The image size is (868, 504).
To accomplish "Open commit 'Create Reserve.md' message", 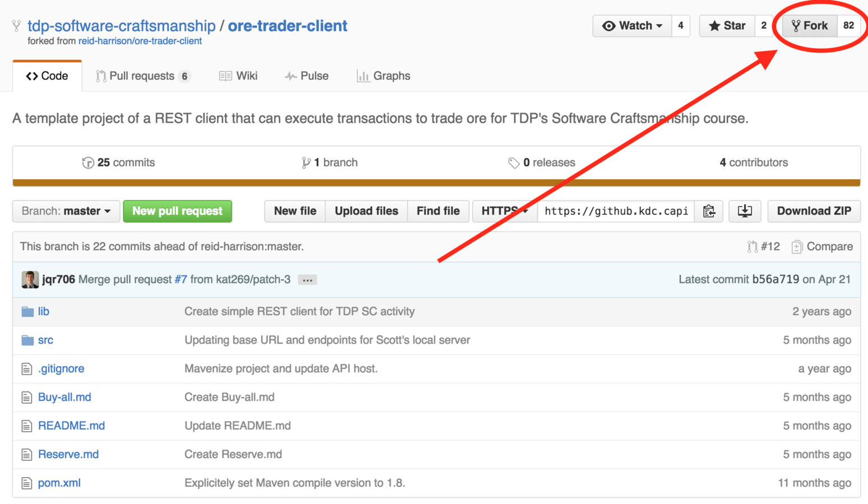I will 233,454.
